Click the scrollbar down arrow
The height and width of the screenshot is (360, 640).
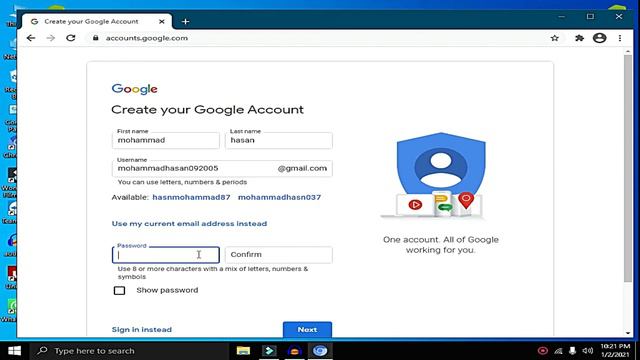point(628,333)
